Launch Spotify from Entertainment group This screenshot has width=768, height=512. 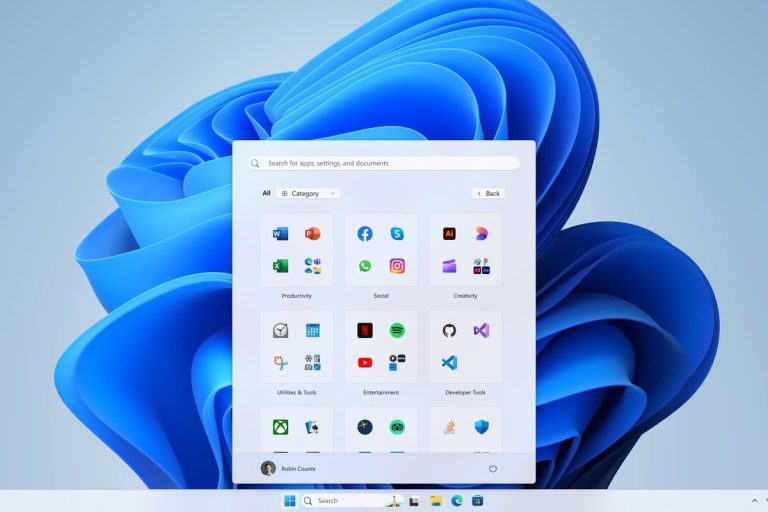click(397, 331)
